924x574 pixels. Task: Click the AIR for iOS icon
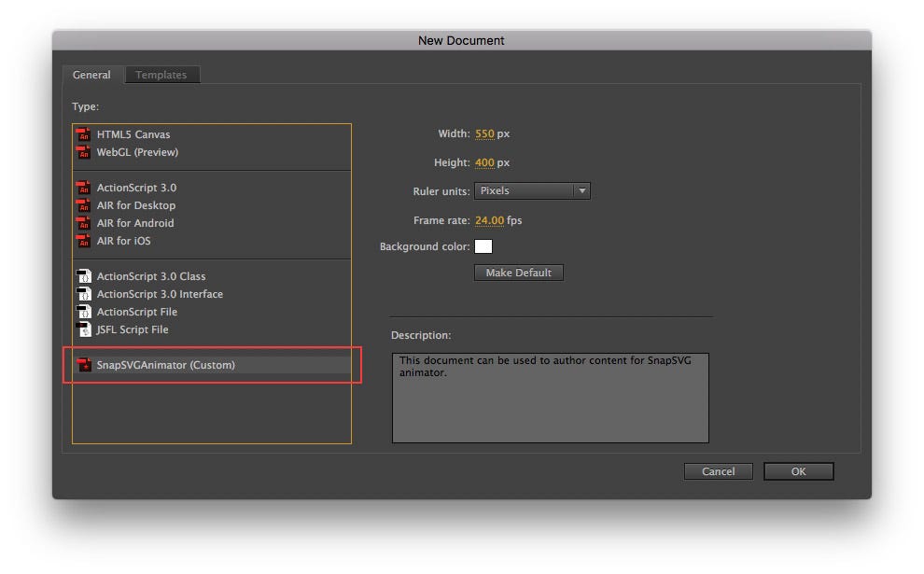[84, 241]
